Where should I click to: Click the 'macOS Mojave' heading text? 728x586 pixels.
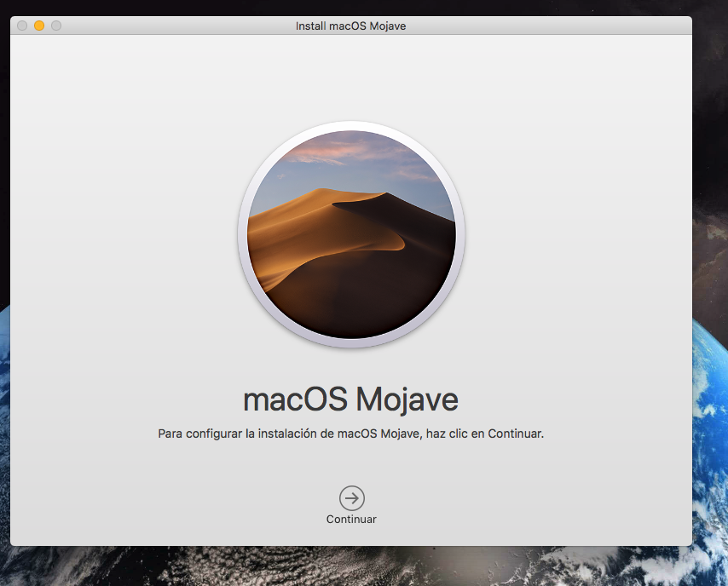[351, 399]
